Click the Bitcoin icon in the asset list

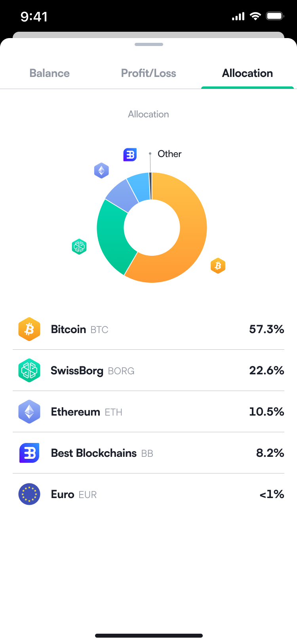click(x=29, y=329)
